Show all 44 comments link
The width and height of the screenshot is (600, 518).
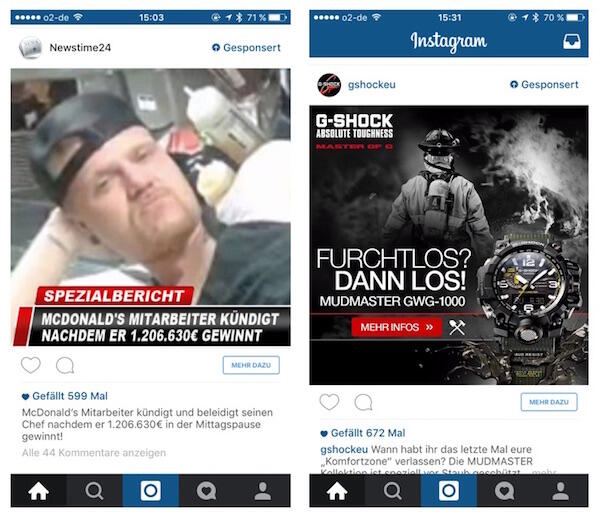pyautogui.click(x=94, y=453)
